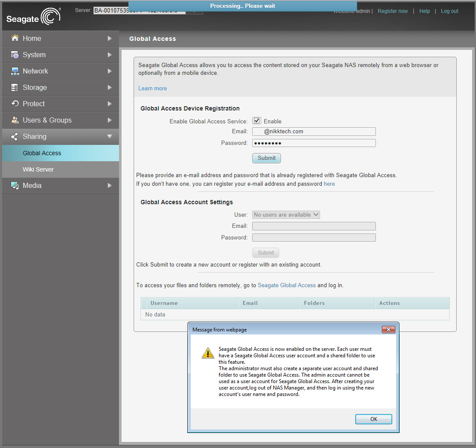Image resolution: width=476 pixels, height=448 pixels.
Task: Open the Protect menu item
Action: click(x=61, y=104)
